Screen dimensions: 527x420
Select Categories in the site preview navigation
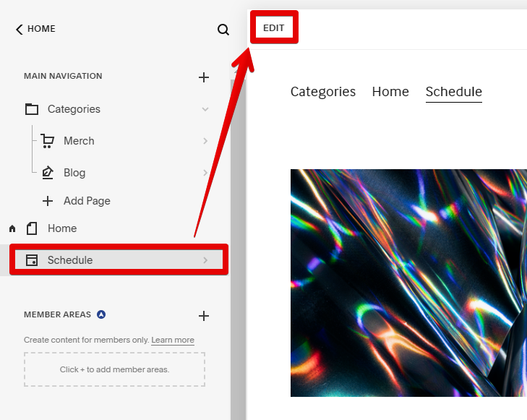pyautogui.click(x=323, y=92)
